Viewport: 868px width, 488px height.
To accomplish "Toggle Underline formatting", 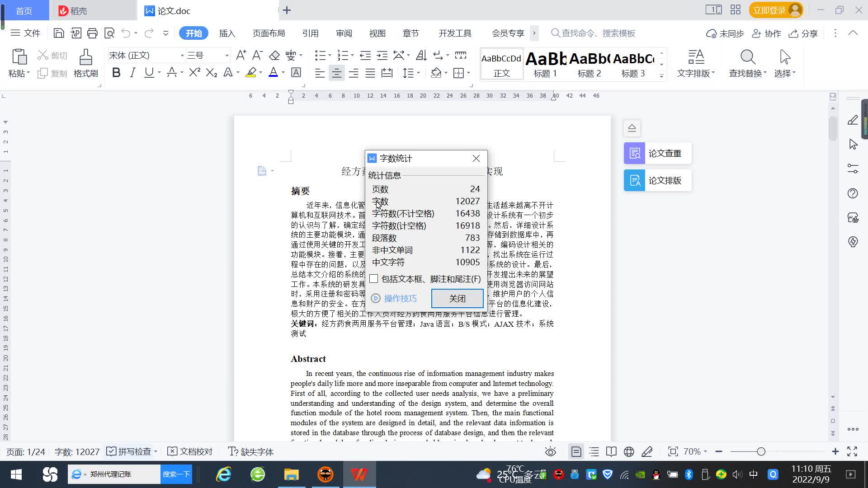I will click(x=149, y=72).
